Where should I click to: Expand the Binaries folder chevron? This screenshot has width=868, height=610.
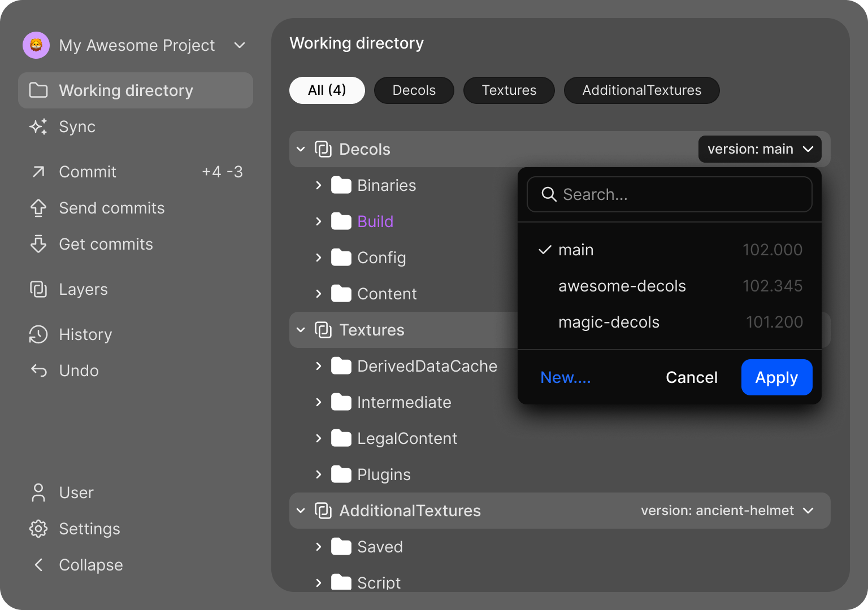pyautogui.click(x=319, y=185)
